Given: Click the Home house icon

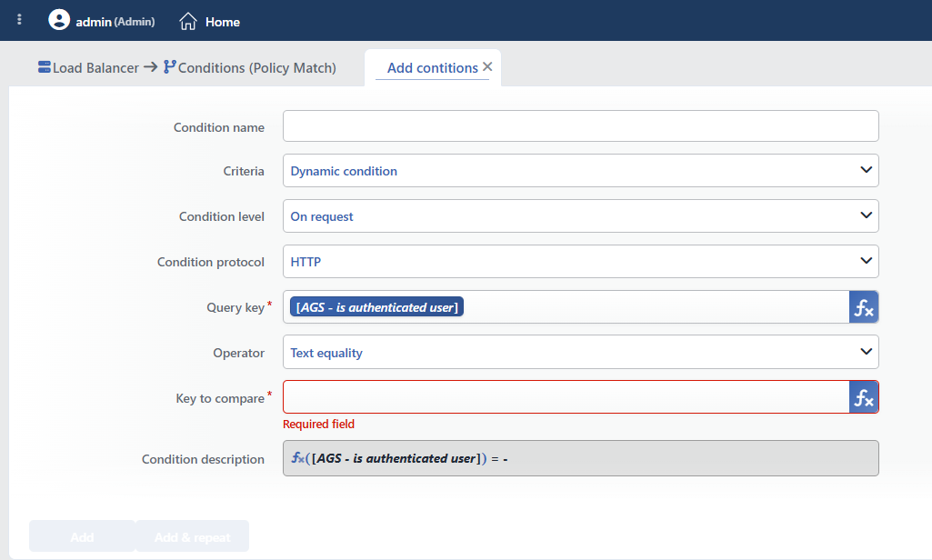Looking at the screenshot, I should pos(188,22).
